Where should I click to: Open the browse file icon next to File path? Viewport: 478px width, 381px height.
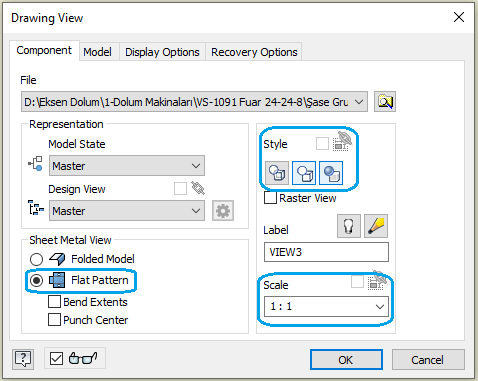tap(385, 102)
